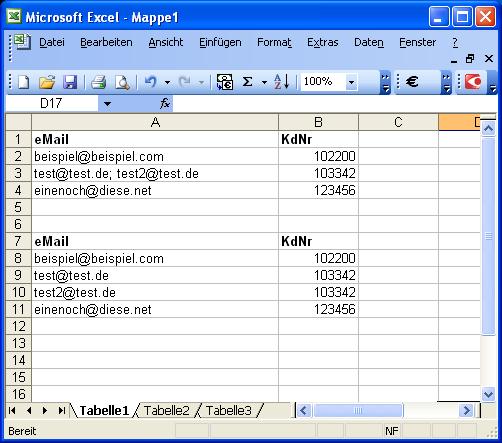Minimize the workbook window inside Excel

pyautogui.click(x=454, y=61)
